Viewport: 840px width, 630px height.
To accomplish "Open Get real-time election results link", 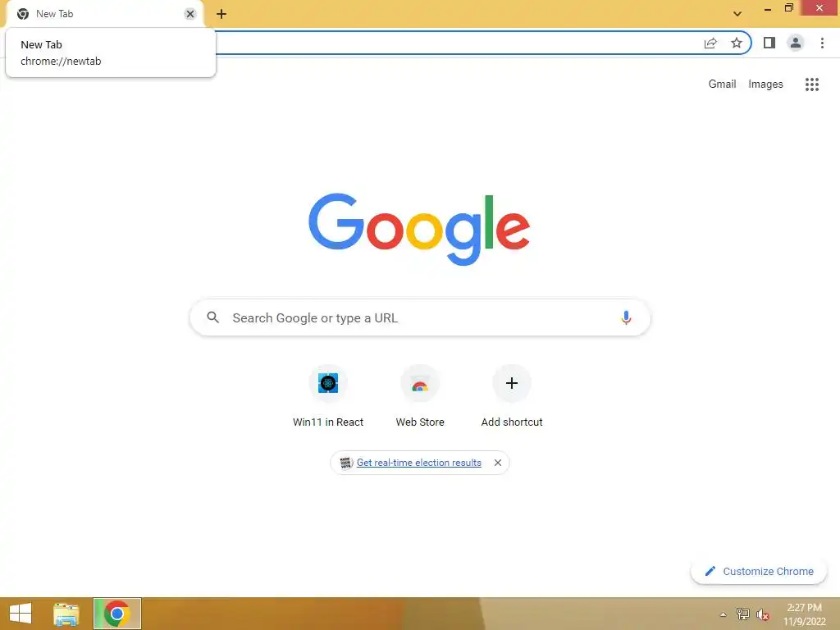I will pyautogui.click(x=419, y=463).
